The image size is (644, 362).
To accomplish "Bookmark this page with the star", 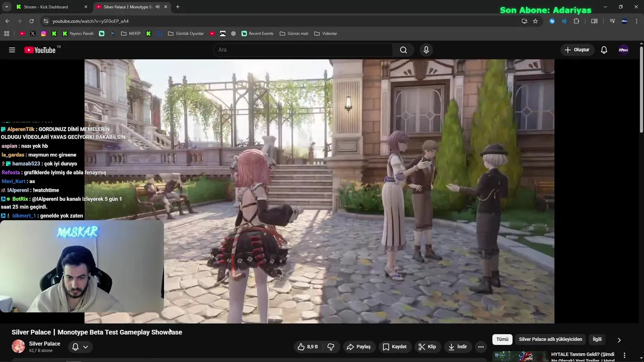I will pos(535,21).
